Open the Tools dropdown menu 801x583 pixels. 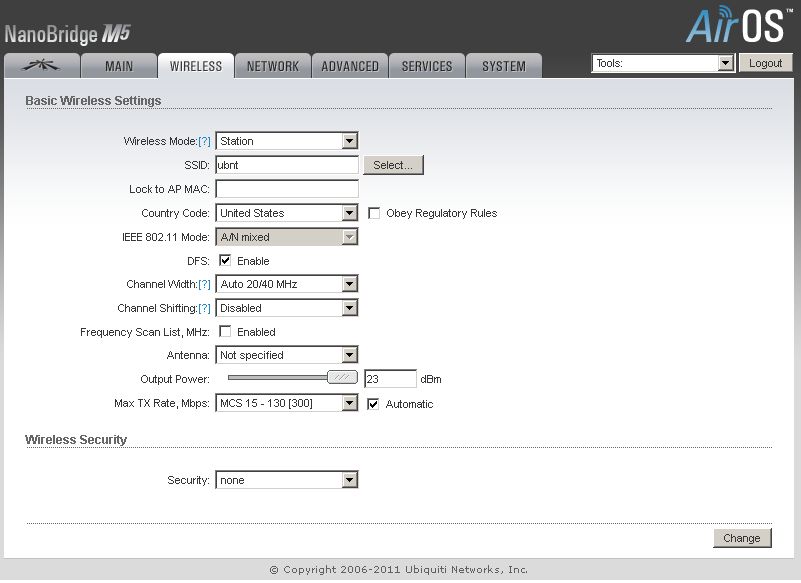click(x=663, y=63)
